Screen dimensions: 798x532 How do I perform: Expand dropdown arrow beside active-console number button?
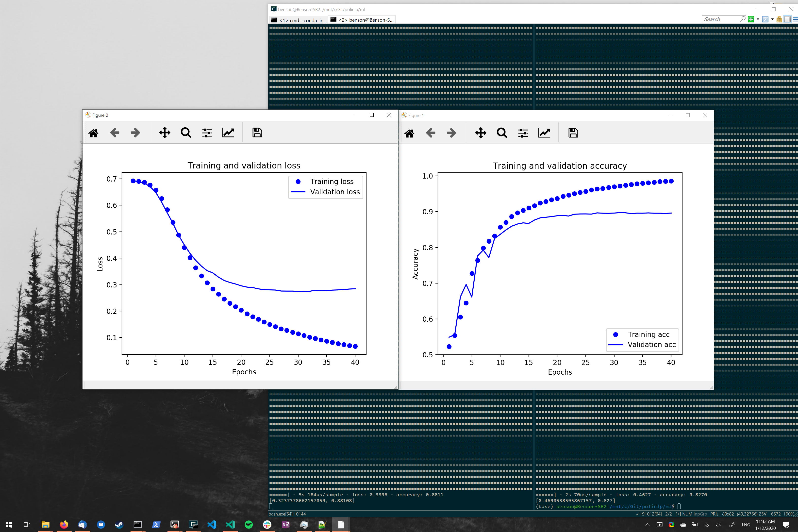pyautogui.click(x=772, y=19)
